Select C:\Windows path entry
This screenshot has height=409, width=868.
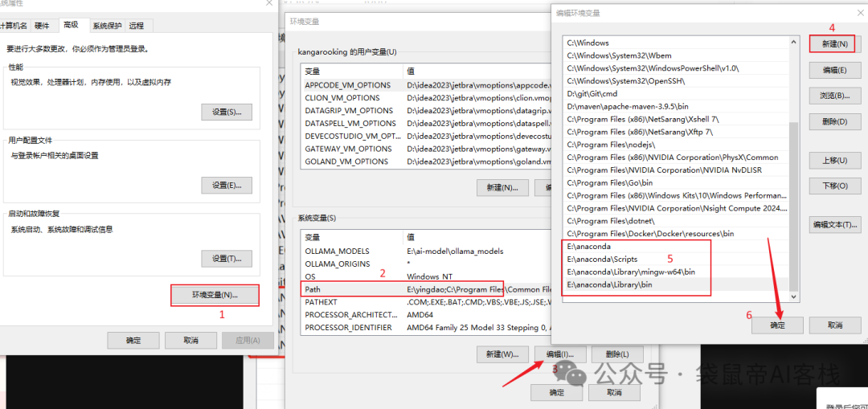click(675, 43)
